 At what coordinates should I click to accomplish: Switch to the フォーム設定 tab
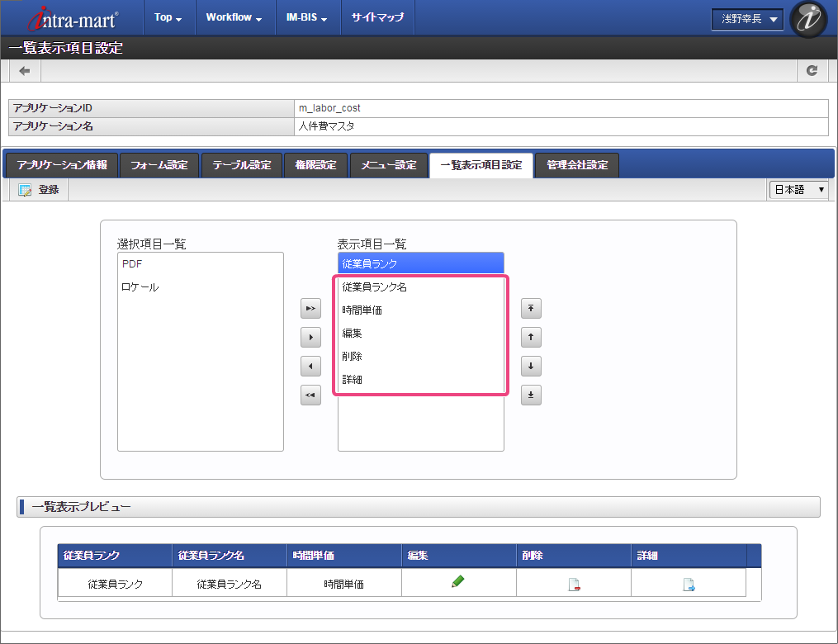point(159,165)
